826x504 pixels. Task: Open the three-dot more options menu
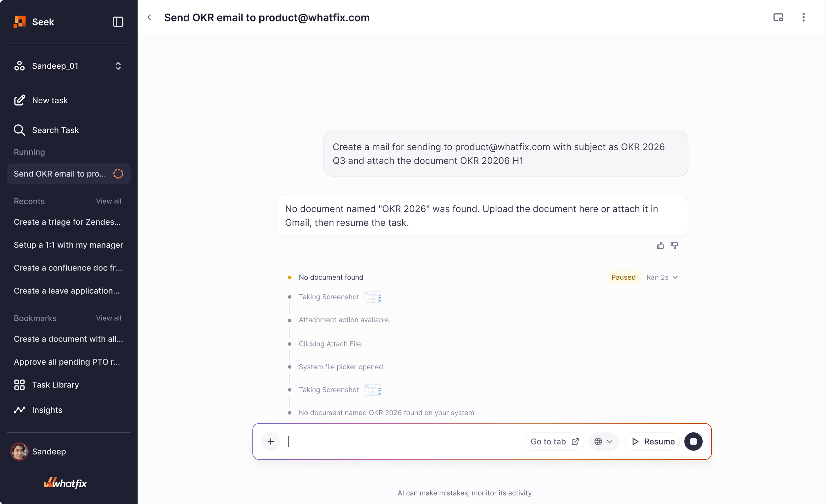pyautogui.click(x=803, y=17)
